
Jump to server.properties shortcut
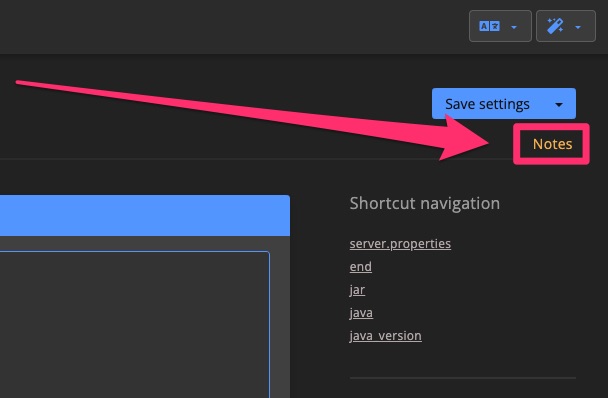[400, 244]
